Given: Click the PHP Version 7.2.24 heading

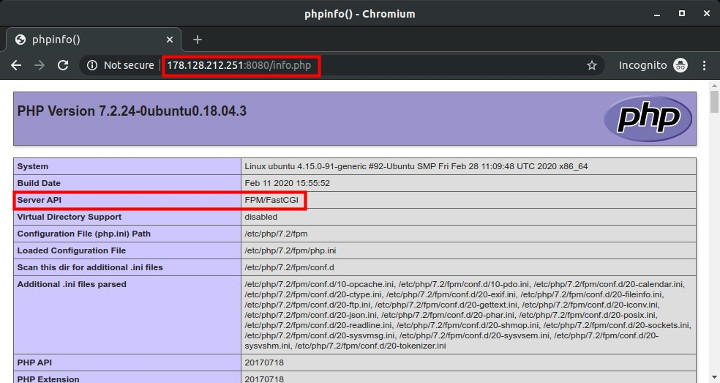Looking at the screenshot, I should 132,111.
